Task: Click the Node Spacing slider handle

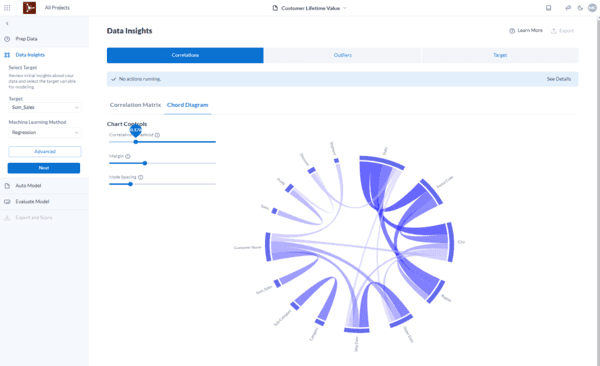Action: [x=130, y=184]
